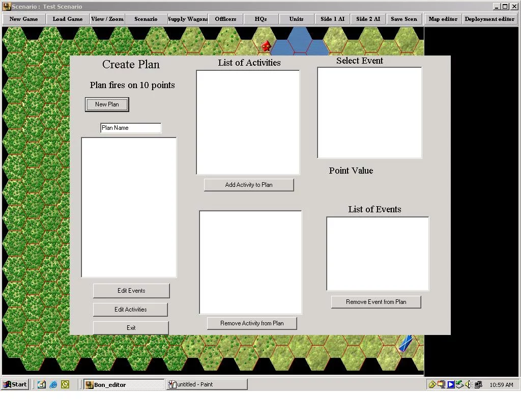
Task: Click Add Activity to Plan
Action: [249, 185]
